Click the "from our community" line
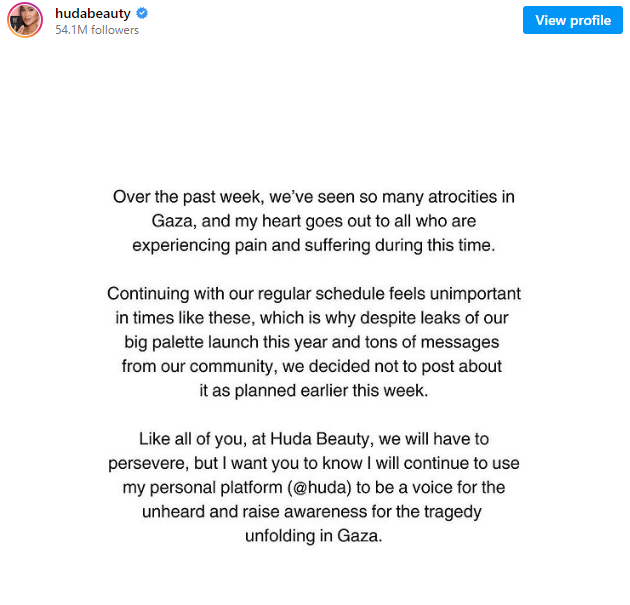This screenshot has width=630, height=605. [314, 367]
